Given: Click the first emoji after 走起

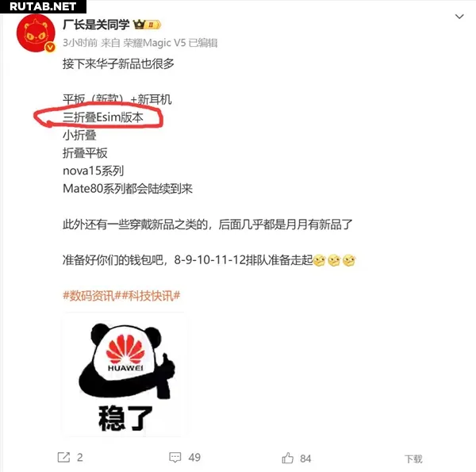Looking at the screenshot, I should (x=319, y=260).
